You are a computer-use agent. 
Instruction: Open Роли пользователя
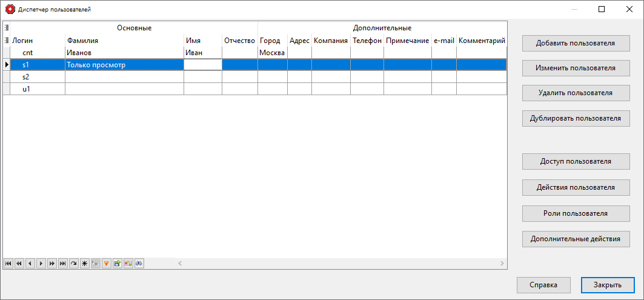[576, 213]
